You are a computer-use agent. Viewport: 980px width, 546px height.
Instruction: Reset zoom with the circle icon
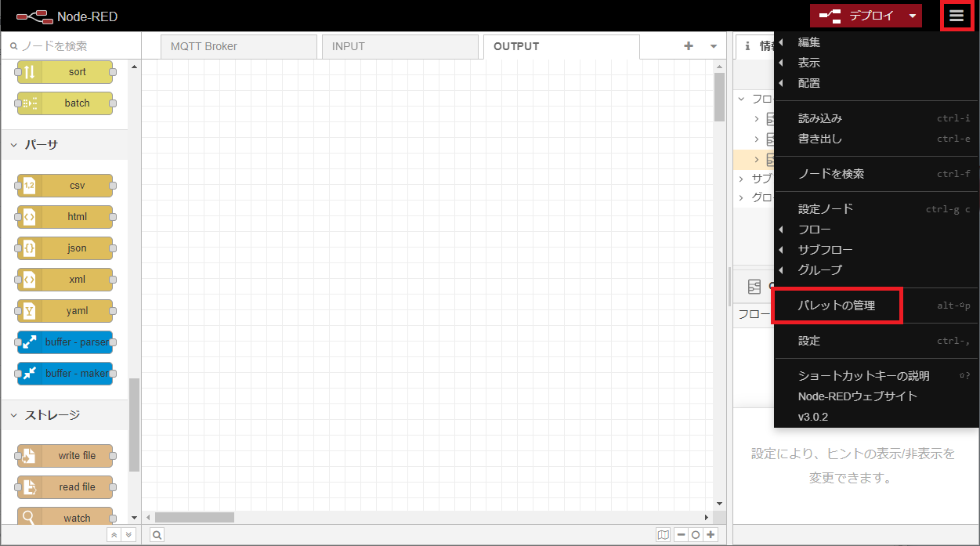pyautogui.click(x=694, y=534)
